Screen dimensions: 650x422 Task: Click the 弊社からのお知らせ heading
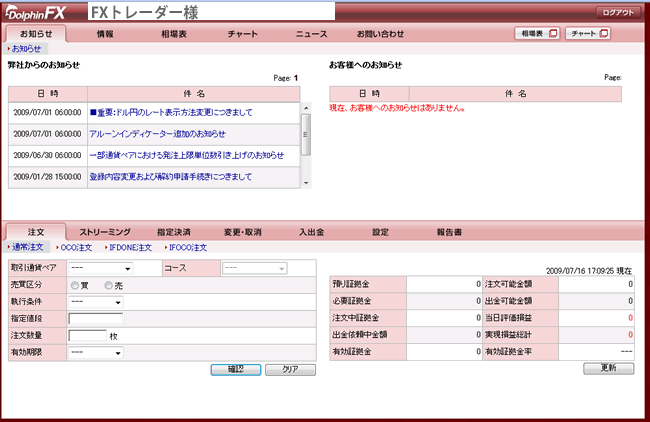tap(44, 65)
